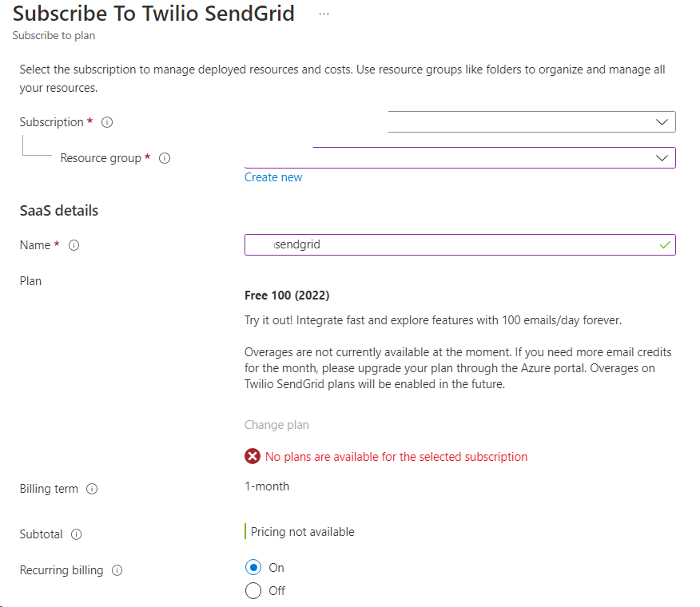Click the Recurring billing info icon
This screenshot has width=700, height=607.
[x=117, y=570]
